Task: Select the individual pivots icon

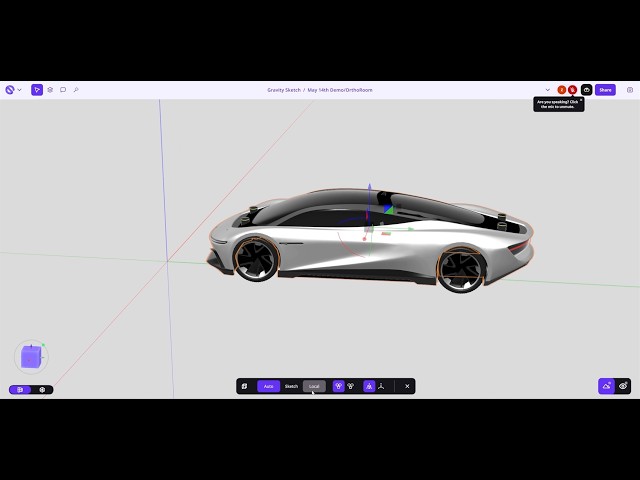Action: tap(351, 386)
